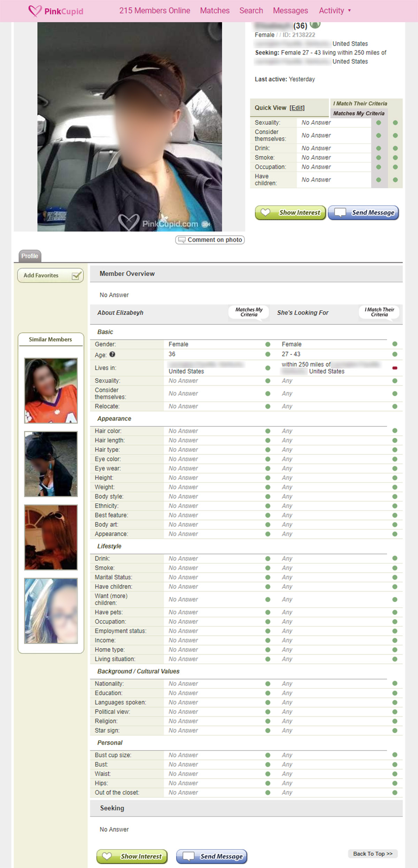Click the heart icon on top Show Interest

[265, 212]
